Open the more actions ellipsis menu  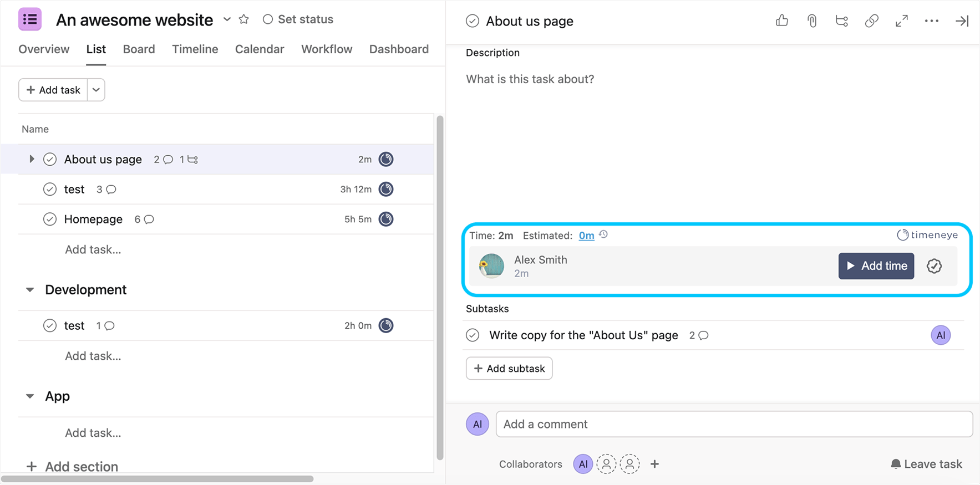(x=932, y=21)
